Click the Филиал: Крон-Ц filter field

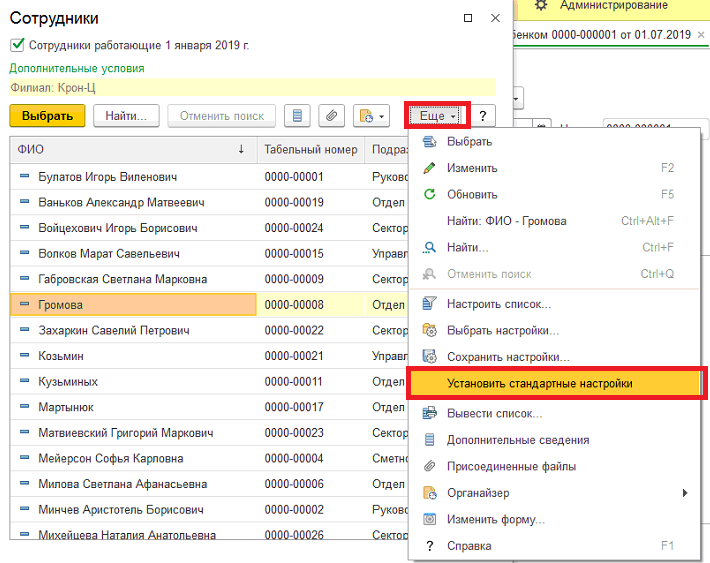[253, 87]
